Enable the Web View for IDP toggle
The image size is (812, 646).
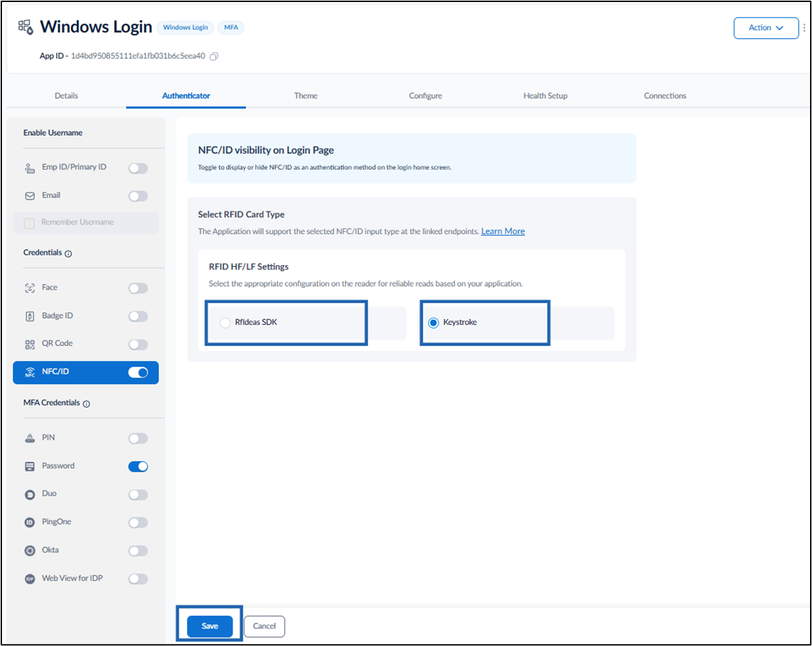[138, 579]
